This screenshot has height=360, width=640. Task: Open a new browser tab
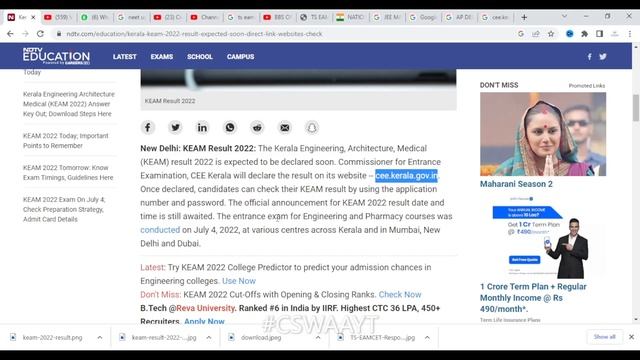[524, 17]
